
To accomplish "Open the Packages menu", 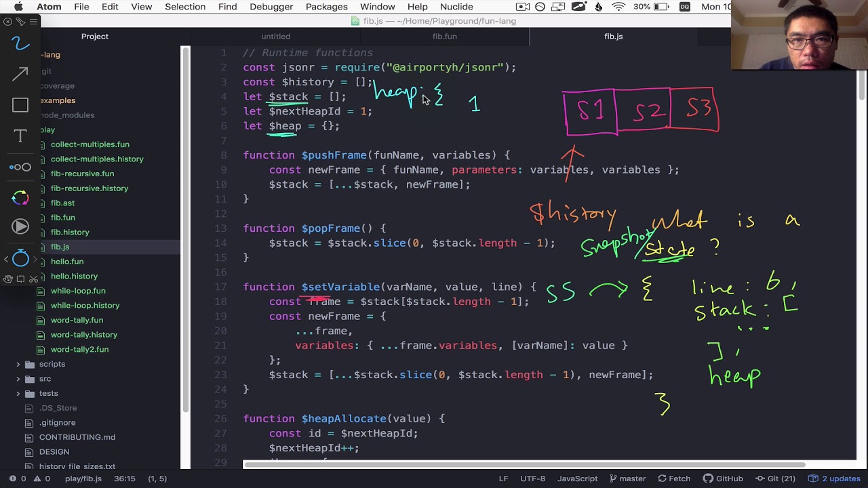I will click(326, 7).
